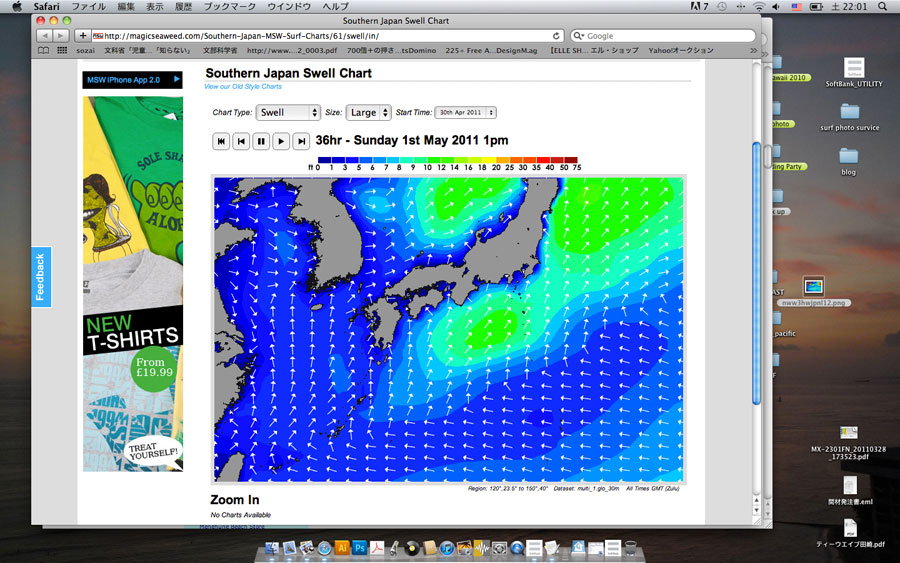Open the Apple menu

click(17, 6)
